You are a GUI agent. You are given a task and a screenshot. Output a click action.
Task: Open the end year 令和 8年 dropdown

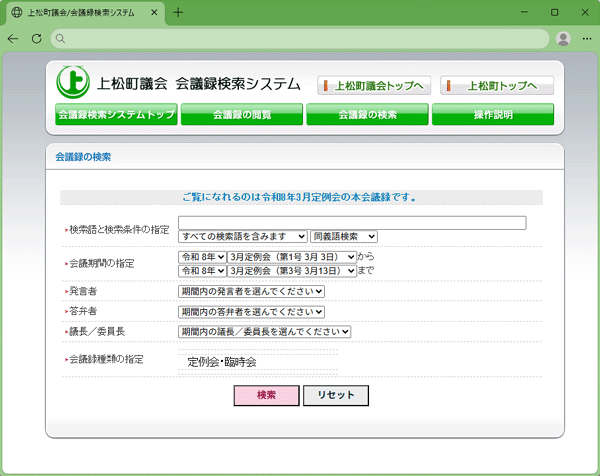pyautogui.click(x=202, y=271)
